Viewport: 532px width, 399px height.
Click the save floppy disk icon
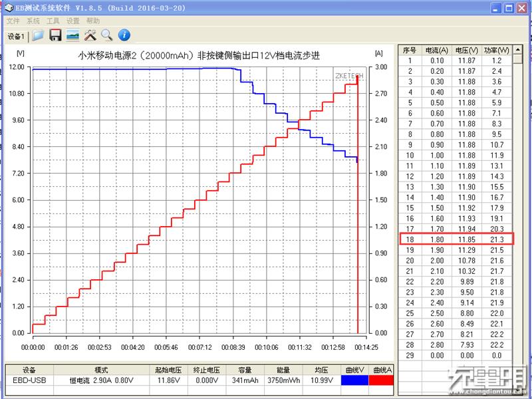click(56, 35)
